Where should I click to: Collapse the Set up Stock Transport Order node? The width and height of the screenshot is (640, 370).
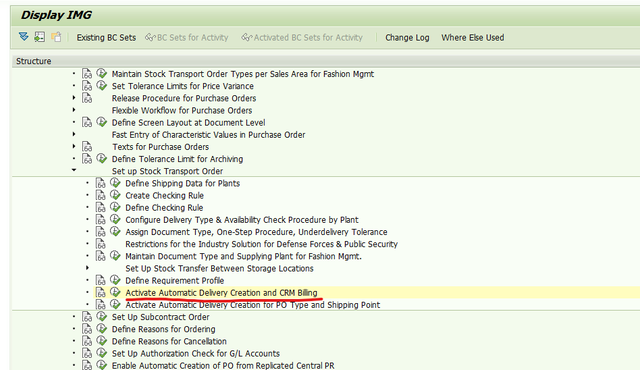pos(74,170)
